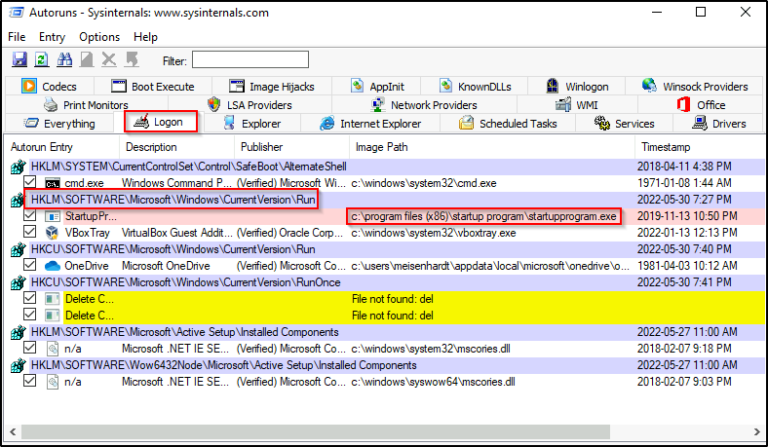Viewport: 768px width, 447px height.
Task: Click the Save toolbar icon
Action: [20, 60]
